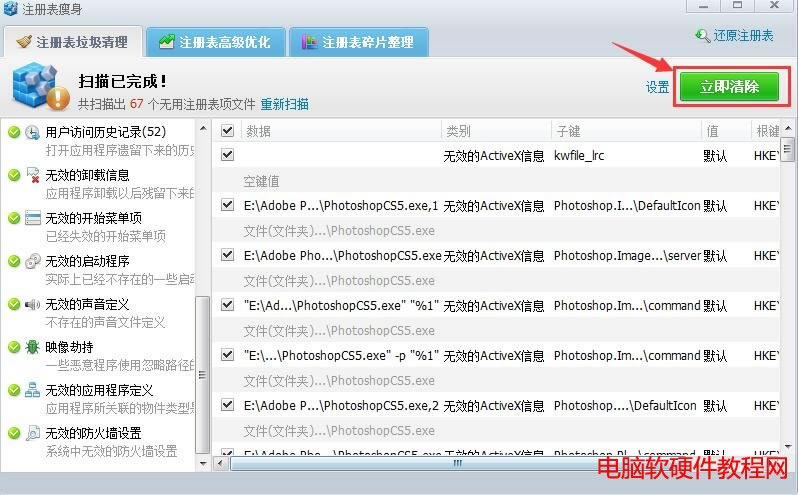The height and width of the screenshot is (495, 798).
Task: Sort by 数据 column header
Action: (x=340, y=131)
